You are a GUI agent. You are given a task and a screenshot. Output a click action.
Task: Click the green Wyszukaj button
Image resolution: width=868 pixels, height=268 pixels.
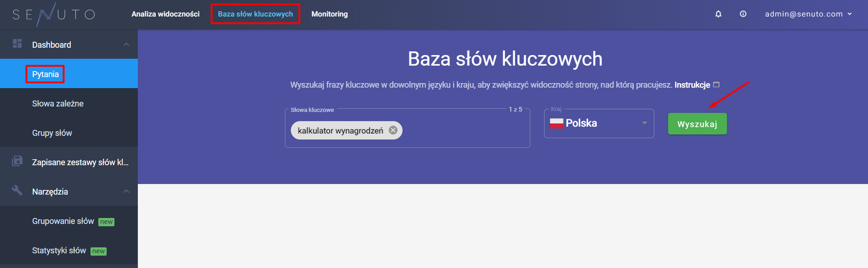(x=697, y=124)
